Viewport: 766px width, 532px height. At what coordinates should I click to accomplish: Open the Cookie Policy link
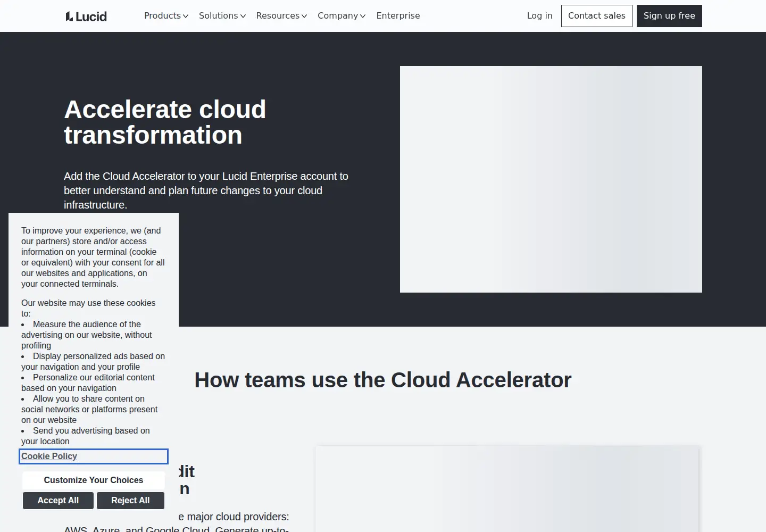tap(49, 456)
